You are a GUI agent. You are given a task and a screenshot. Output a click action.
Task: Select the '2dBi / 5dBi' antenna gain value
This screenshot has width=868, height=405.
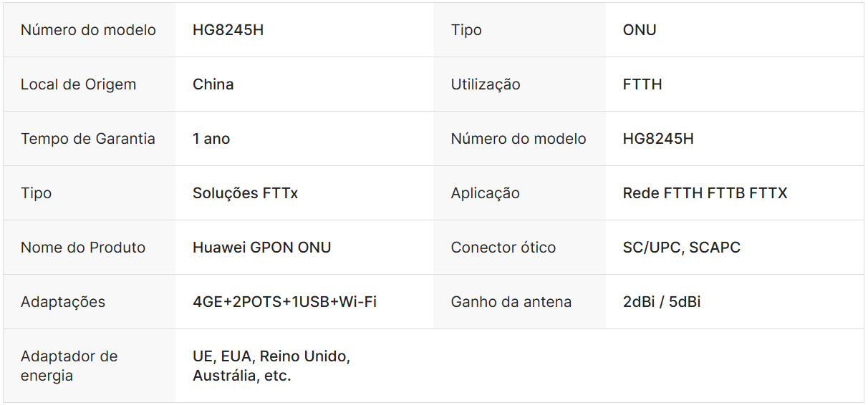point(662,302)
